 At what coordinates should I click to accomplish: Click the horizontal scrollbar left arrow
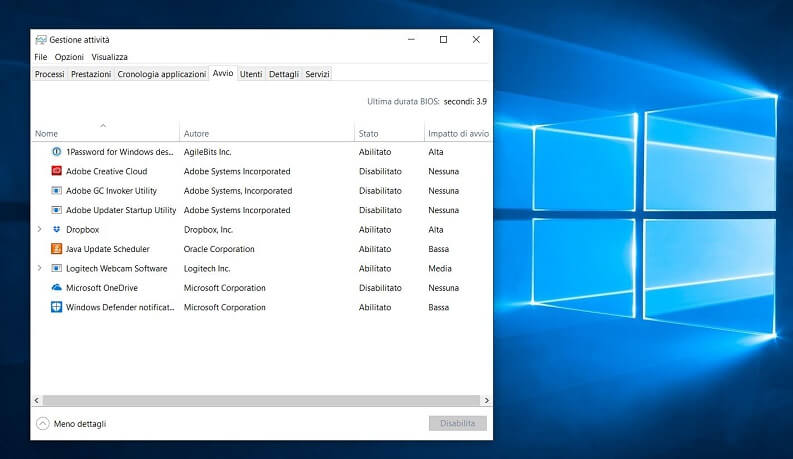coord(36,400)
